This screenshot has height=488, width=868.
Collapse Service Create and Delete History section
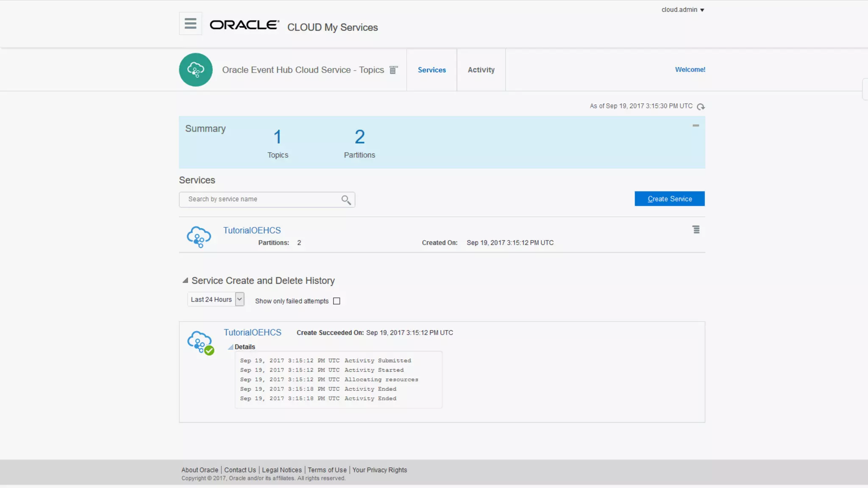[x=185, y=280]
